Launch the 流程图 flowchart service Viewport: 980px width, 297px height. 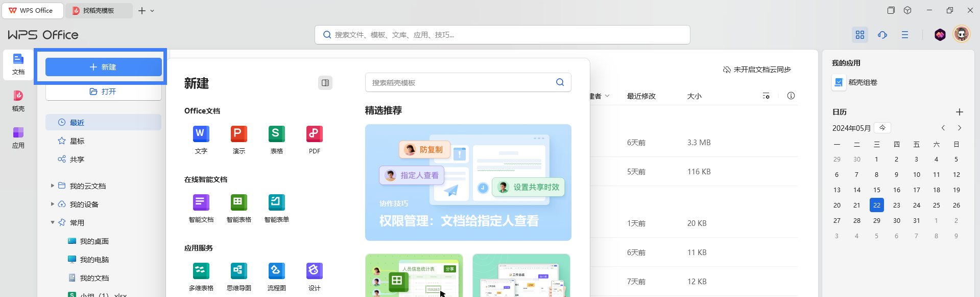(277, 277)
